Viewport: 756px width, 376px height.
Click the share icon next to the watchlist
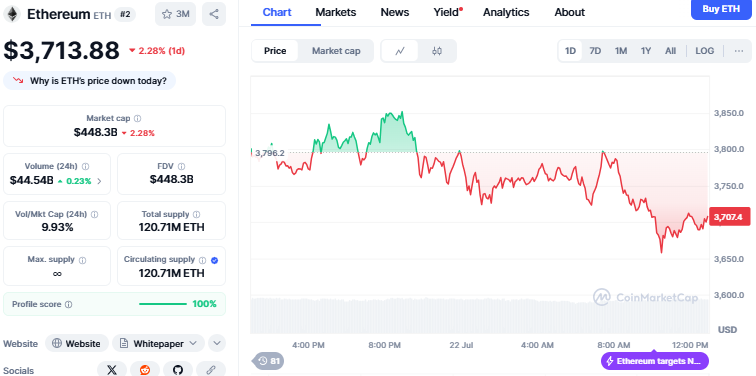214,14
